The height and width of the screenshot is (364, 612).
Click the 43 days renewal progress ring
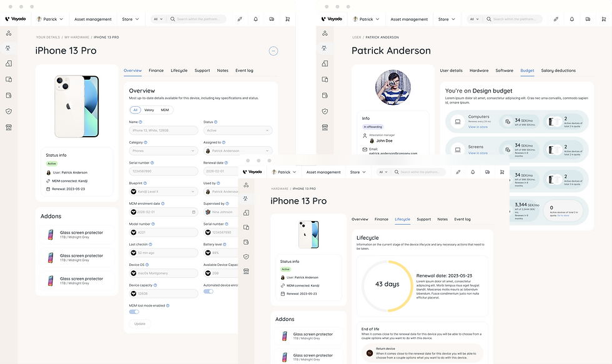pos(387,285)
